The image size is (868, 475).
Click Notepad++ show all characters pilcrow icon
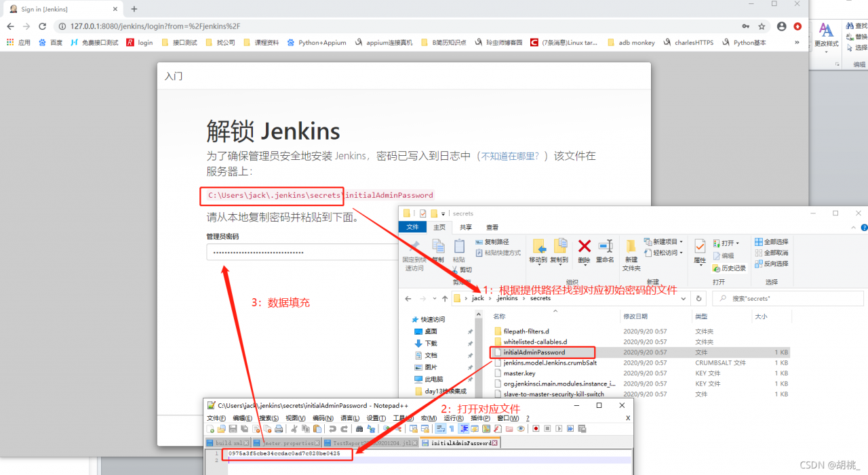pos(452,429)
